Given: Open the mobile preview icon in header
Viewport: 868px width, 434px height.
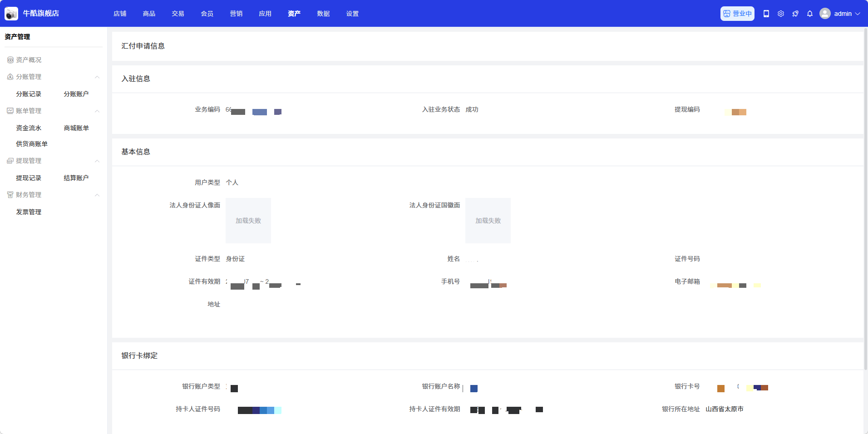Looking at the screenshot, I should point(766,14).
